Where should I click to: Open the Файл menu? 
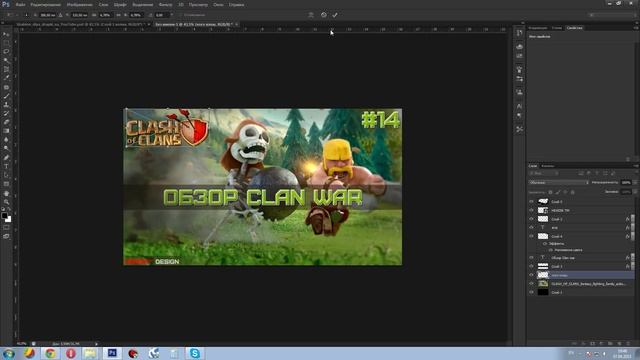20,4
